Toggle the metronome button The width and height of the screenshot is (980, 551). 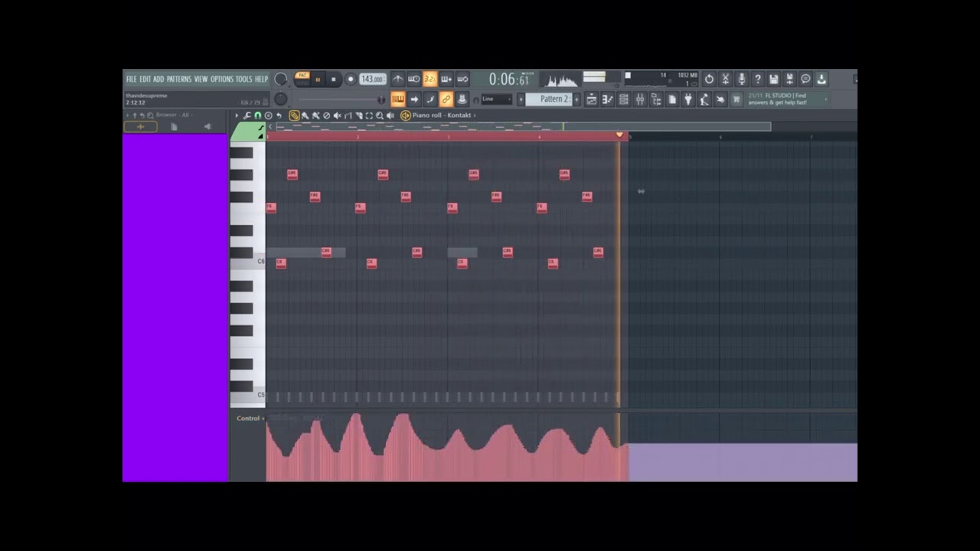pos(398,79)
